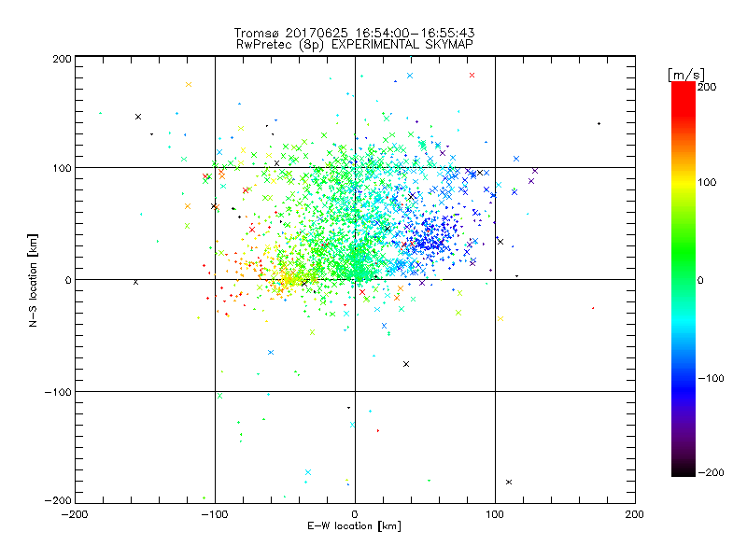
Task: Click the x-axis tick label "100"
Action: coord(495,514)
